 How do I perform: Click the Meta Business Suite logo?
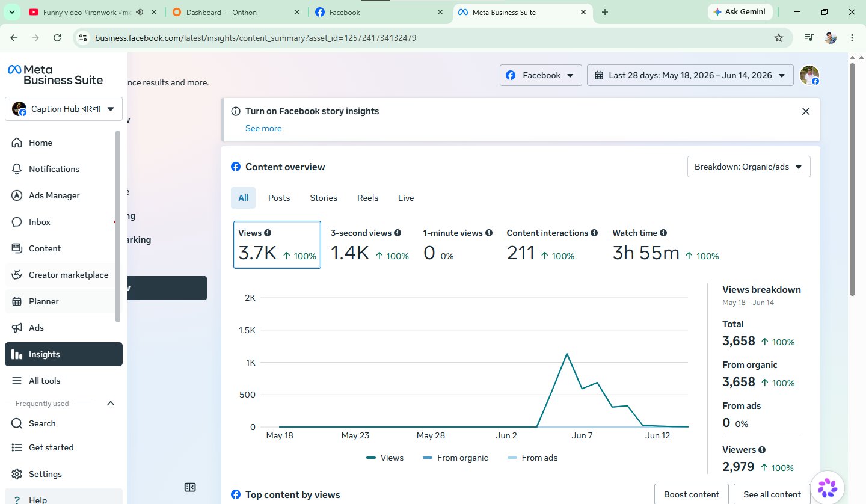click(55, 75)
